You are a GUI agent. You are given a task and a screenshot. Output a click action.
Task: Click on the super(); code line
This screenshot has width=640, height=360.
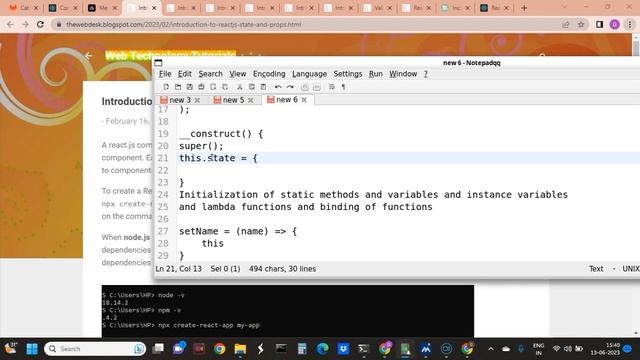(x=201, y=146)
